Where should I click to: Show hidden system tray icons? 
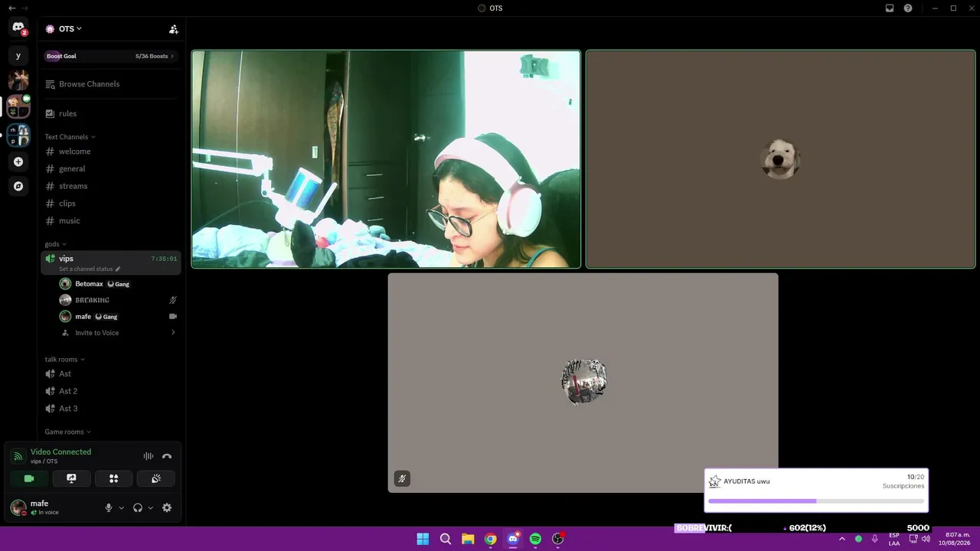pos(841,539)
